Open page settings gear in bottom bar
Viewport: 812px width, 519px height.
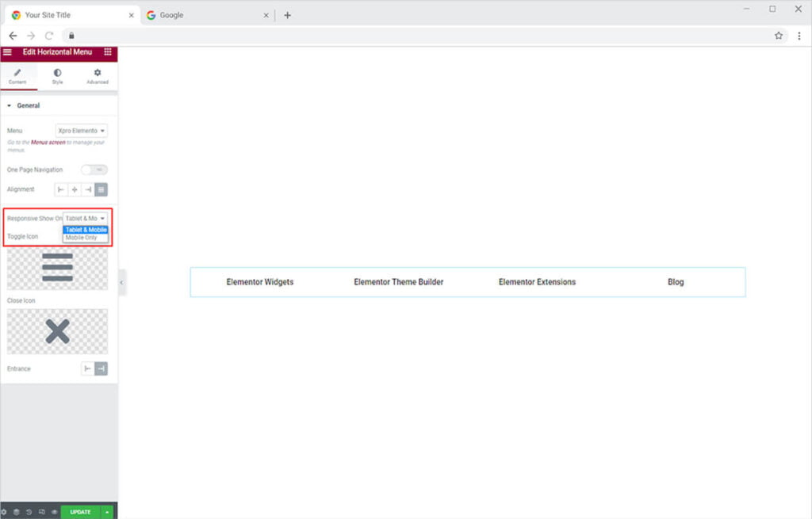(x=4, y=512)
